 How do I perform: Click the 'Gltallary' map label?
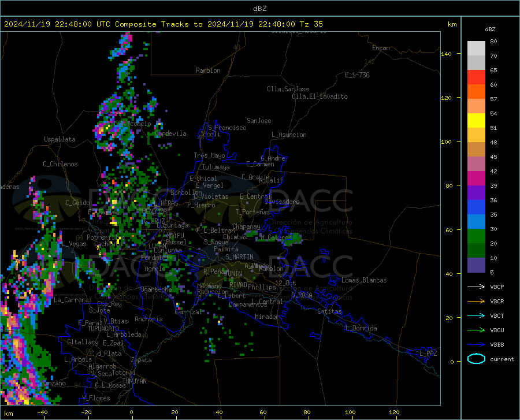[x=83, y=342]
